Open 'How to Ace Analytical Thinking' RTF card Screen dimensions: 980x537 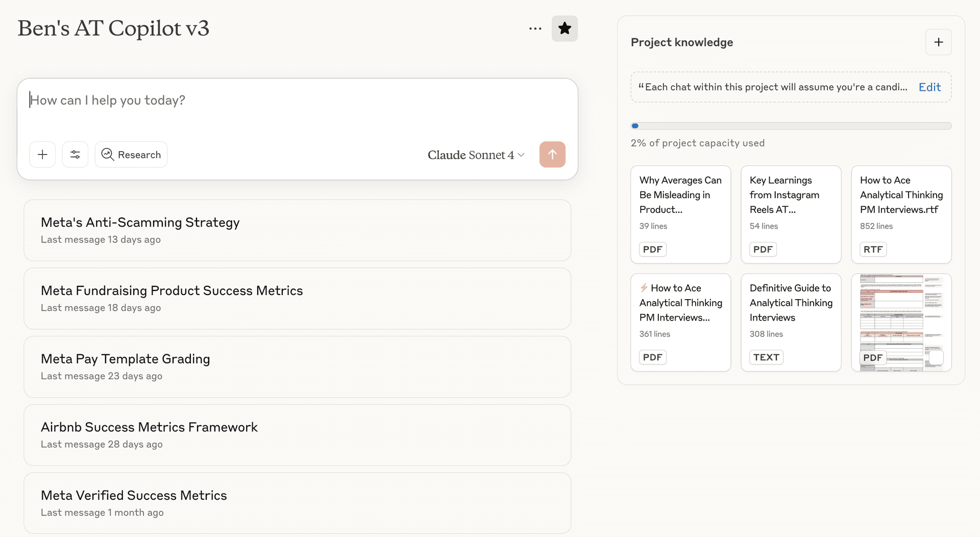tap(901, 214)
